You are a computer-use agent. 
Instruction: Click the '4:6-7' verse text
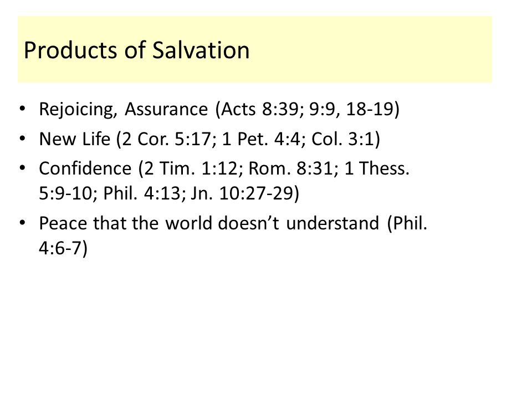coord(60,248)
